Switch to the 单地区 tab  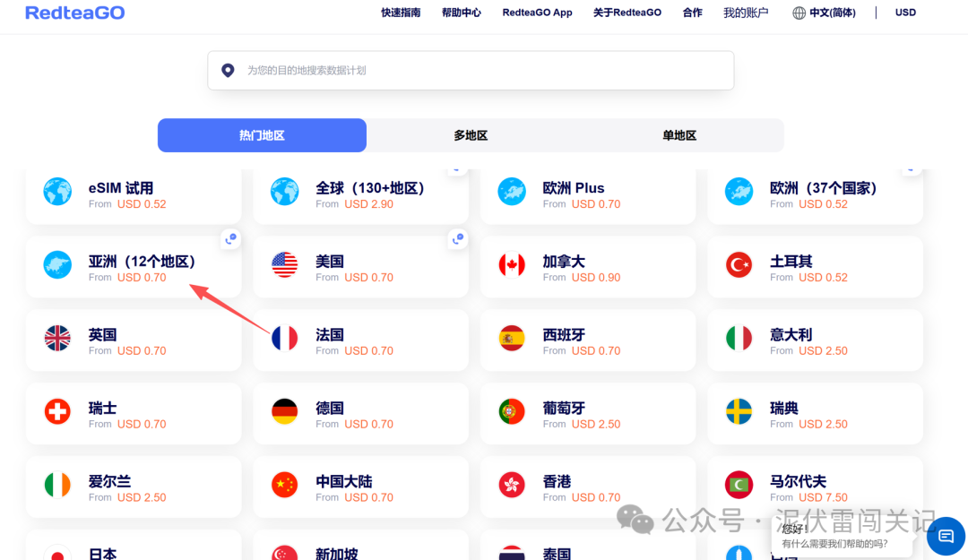click(x=678, y=134)
